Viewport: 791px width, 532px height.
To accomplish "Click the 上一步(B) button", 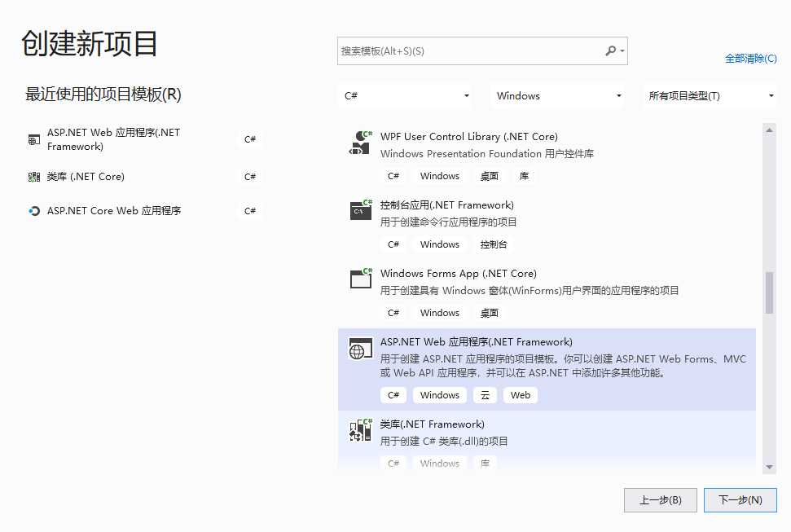I will tap(661, 500).
